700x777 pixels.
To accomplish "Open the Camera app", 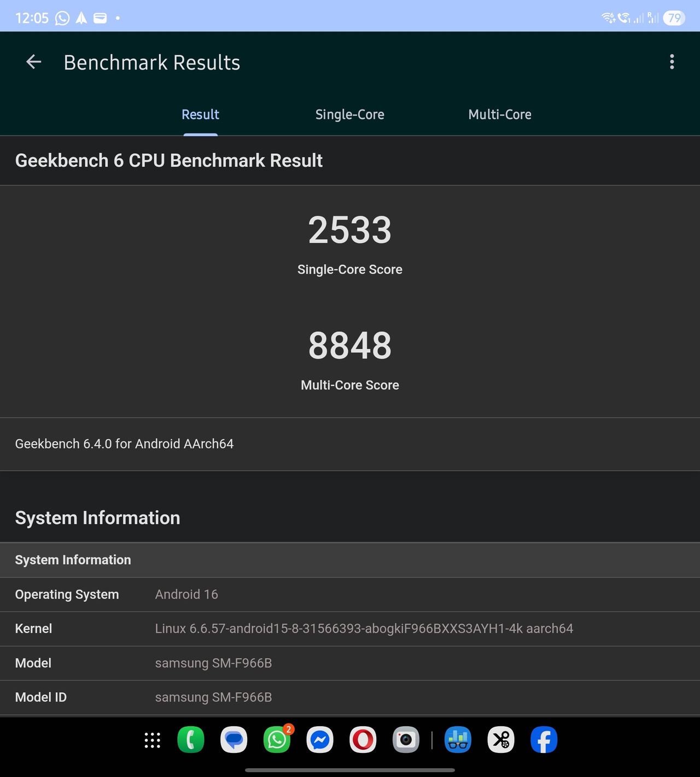I will [406, 740].
